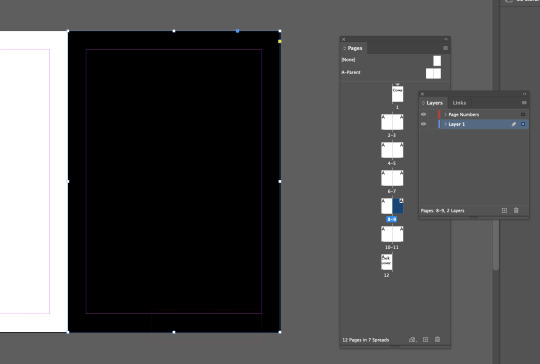Select page 9 highlighted thumbnail

coord(398,206)
